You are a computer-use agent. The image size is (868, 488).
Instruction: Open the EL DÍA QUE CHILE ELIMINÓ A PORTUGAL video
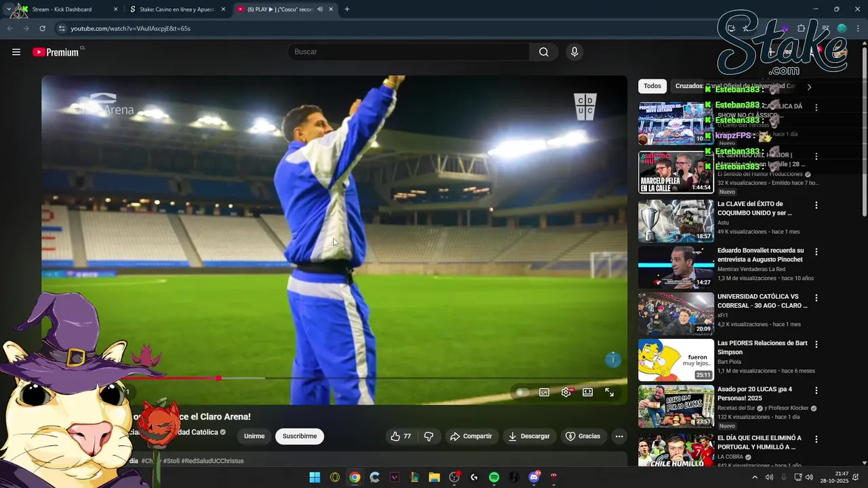[759, 443]
